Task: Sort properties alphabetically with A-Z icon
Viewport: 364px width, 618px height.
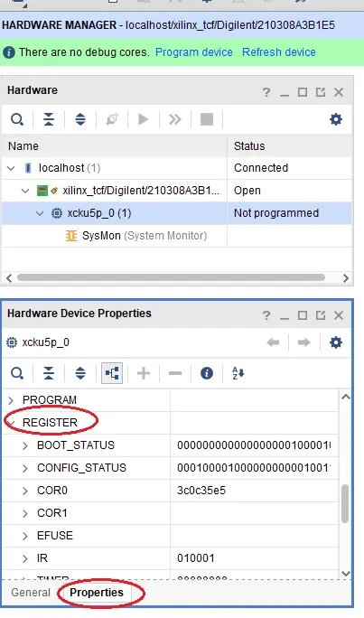Action: pos(238,373)
